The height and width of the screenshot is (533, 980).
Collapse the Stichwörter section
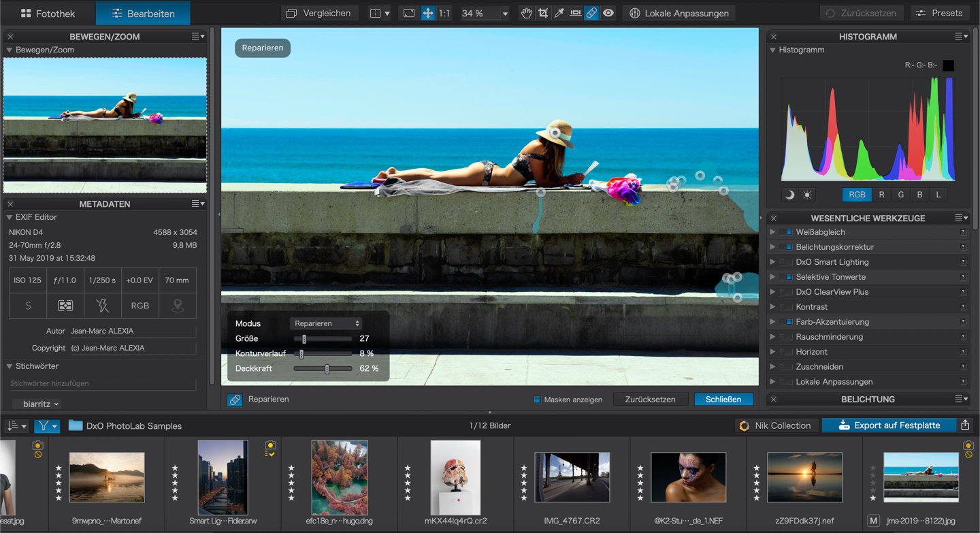click(10, 366)
